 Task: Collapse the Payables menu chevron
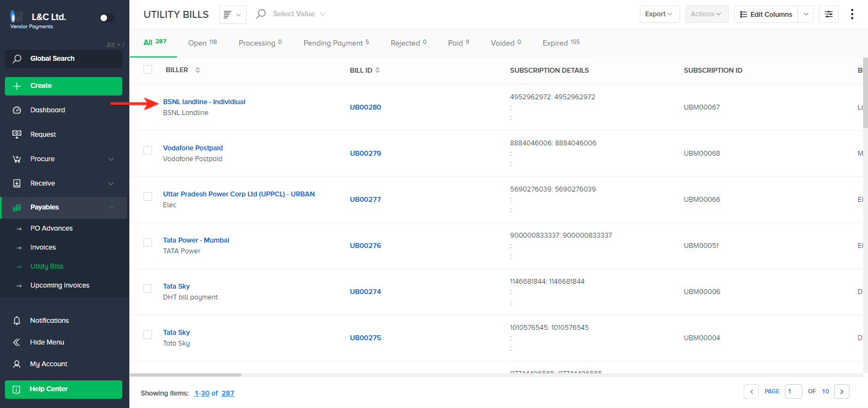[x=111, y=207]
